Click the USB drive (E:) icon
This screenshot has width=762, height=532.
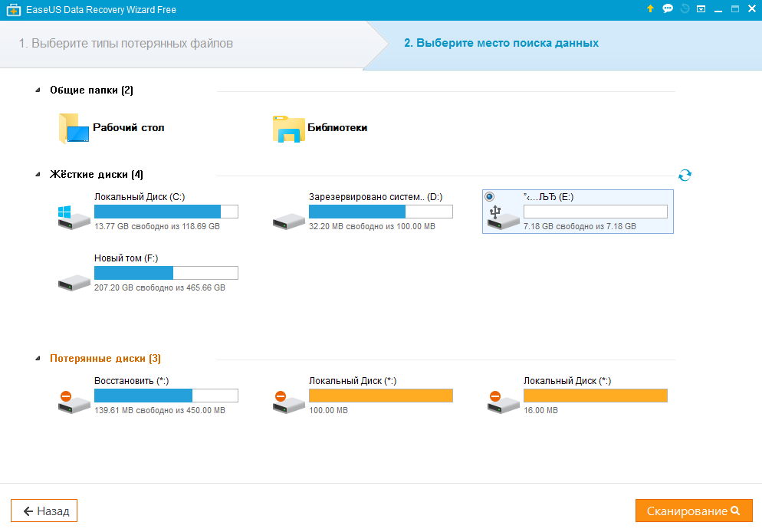(504, 217)
